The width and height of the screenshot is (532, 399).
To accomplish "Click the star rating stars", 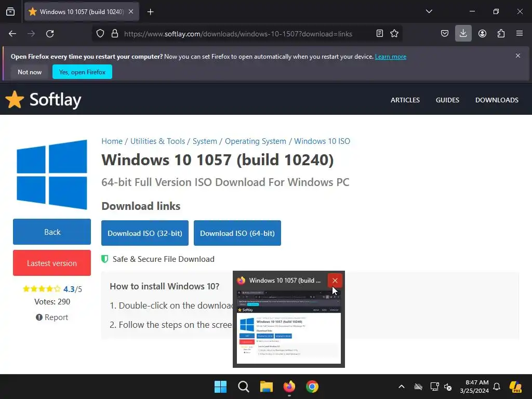I will point(42,289).
